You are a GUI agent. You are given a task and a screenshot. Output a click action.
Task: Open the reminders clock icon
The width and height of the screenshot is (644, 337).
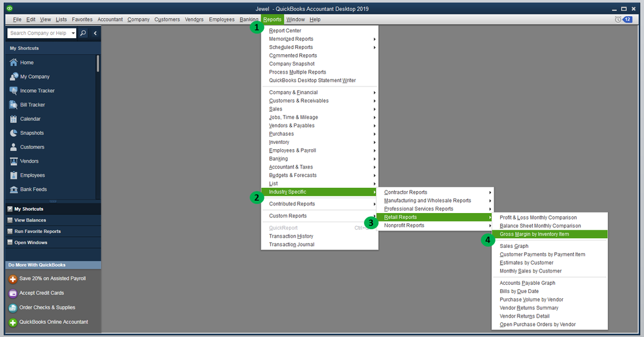click(x=618, y=19)
